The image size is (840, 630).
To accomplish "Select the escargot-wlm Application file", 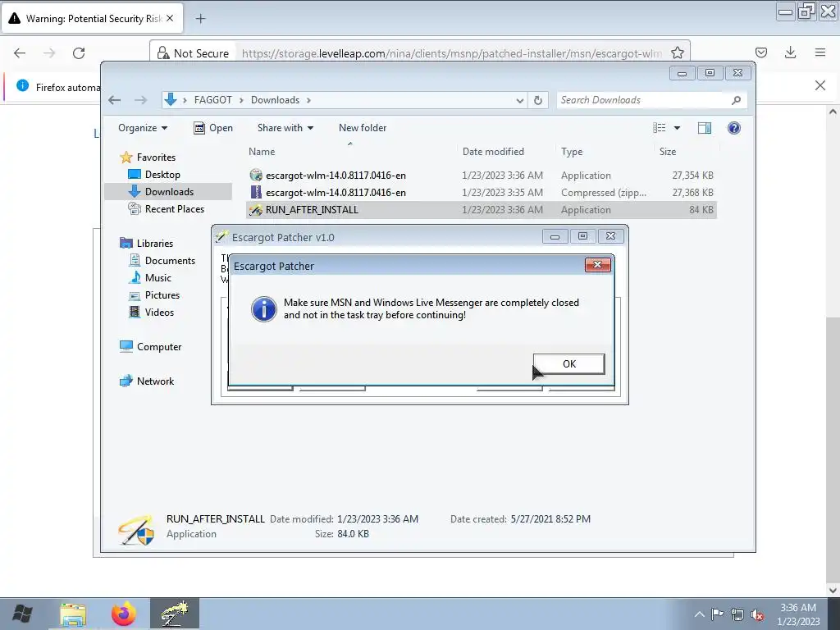I will pyautogui.click(x=481, y=176).
